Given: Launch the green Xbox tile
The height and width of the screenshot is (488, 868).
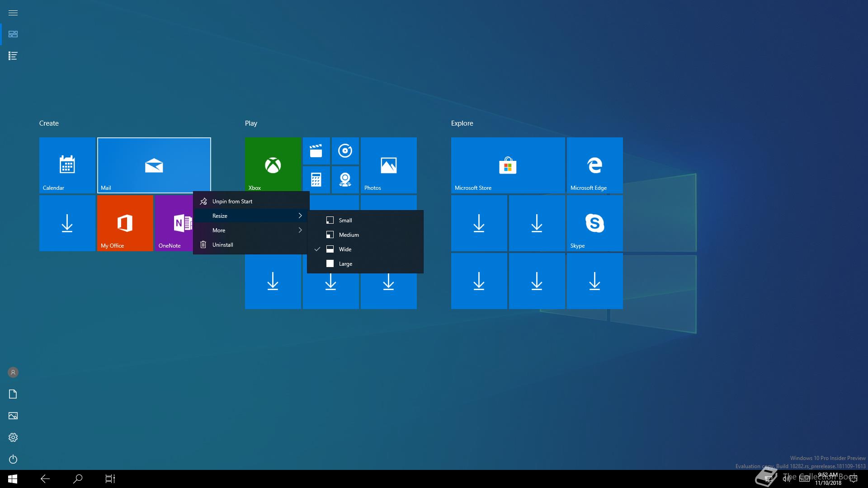Looking at the screenshot, I should [273, 164].
